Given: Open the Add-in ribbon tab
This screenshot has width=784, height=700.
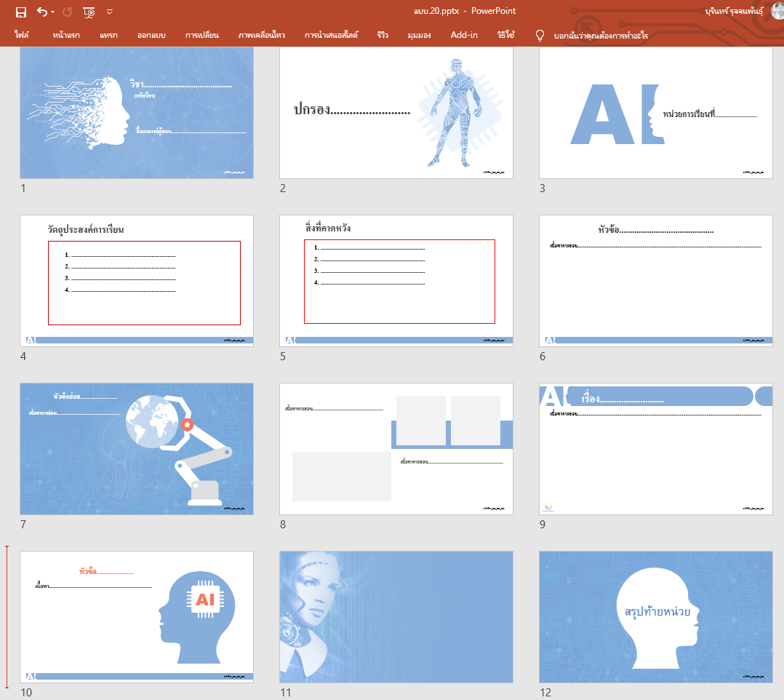Looking at the screenshot, I should click(464, 35).
